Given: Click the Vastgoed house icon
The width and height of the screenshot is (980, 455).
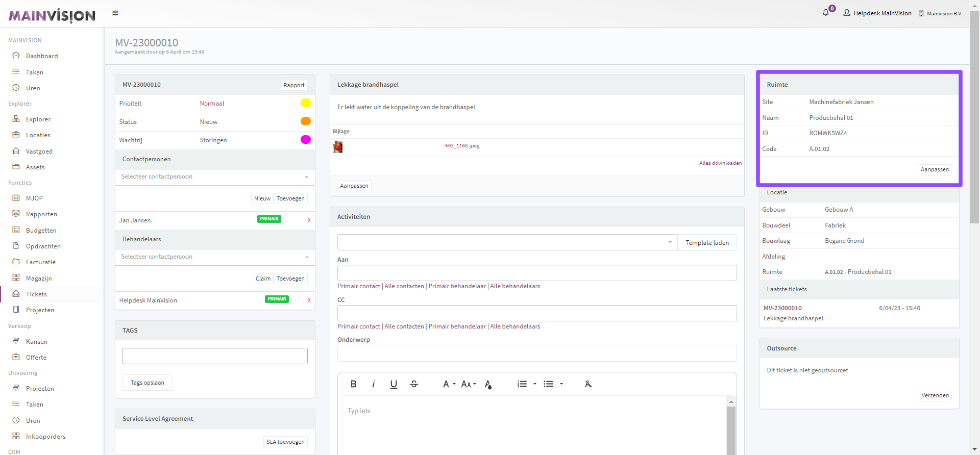Looking at the screenshot, I should [x=16, y=151].
